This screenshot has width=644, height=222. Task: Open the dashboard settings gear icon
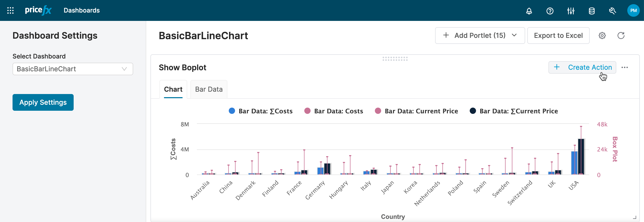tap(602, 36)
